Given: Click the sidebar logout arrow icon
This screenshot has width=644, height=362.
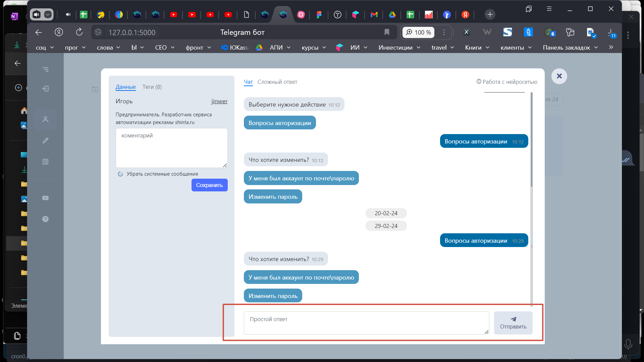Looking at the screenshot, I should click(46, 88).
